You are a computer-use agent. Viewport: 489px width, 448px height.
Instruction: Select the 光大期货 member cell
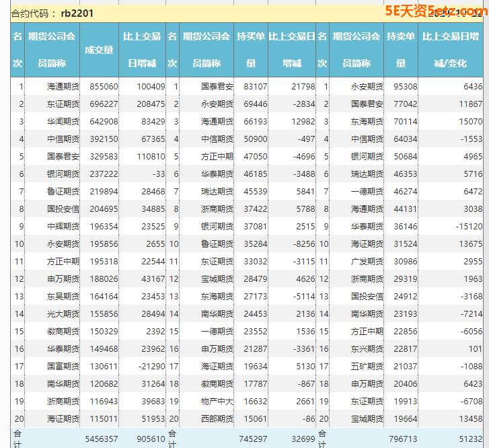click(x=63, y=313)
